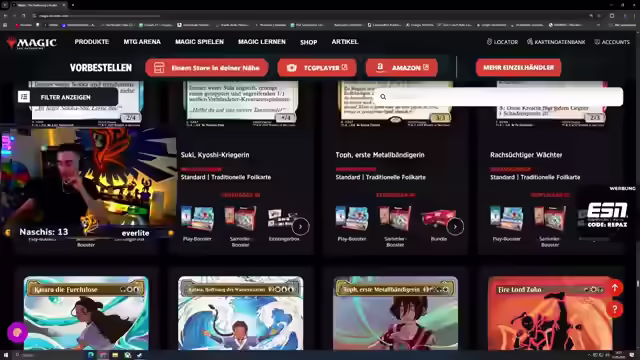The width and height of the screenshot is (640, 360).
Task: Open the MAGIC SPIELEN menu
Action: 199,42
